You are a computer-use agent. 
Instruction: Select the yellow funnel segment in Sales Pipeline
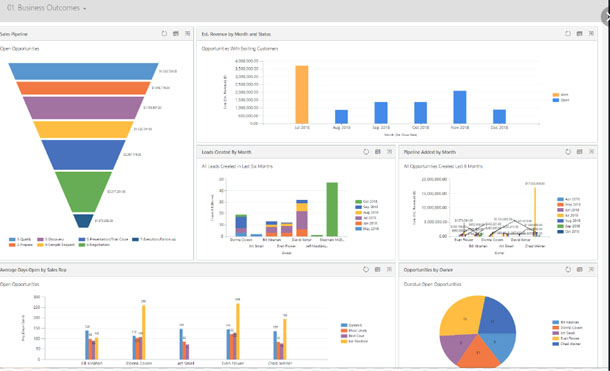click(x=83, y=130)
